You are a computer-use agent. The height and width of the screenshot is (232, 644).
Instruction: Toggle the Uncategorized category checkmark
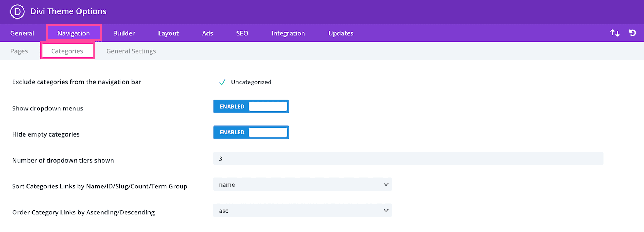tap(222, 82)
